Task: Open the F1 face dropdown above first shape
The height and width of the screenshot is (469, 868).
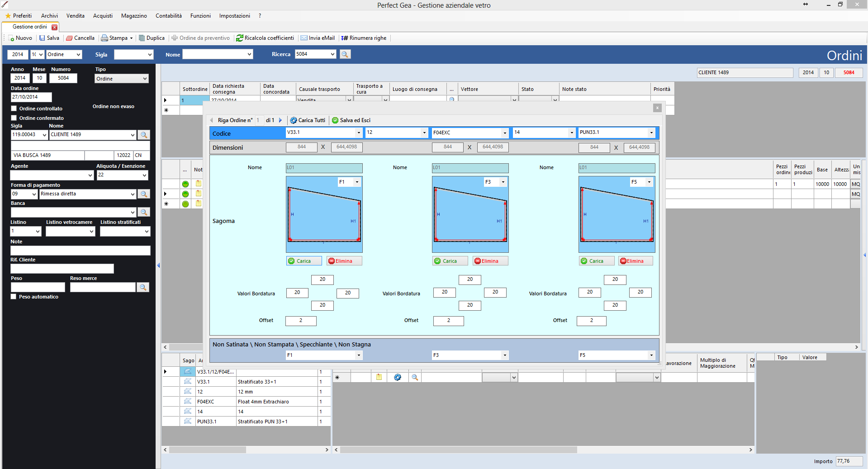Action: pos(357,182)
